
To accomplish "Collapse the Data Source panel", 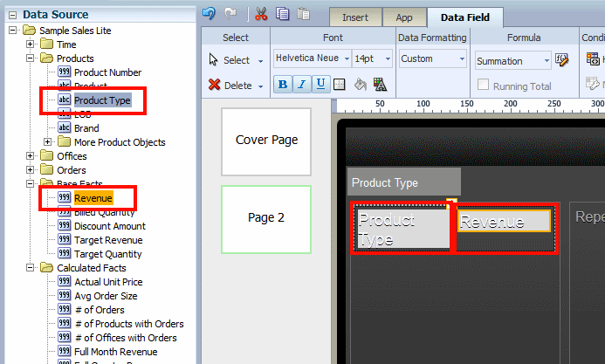I will click(13, 15).
